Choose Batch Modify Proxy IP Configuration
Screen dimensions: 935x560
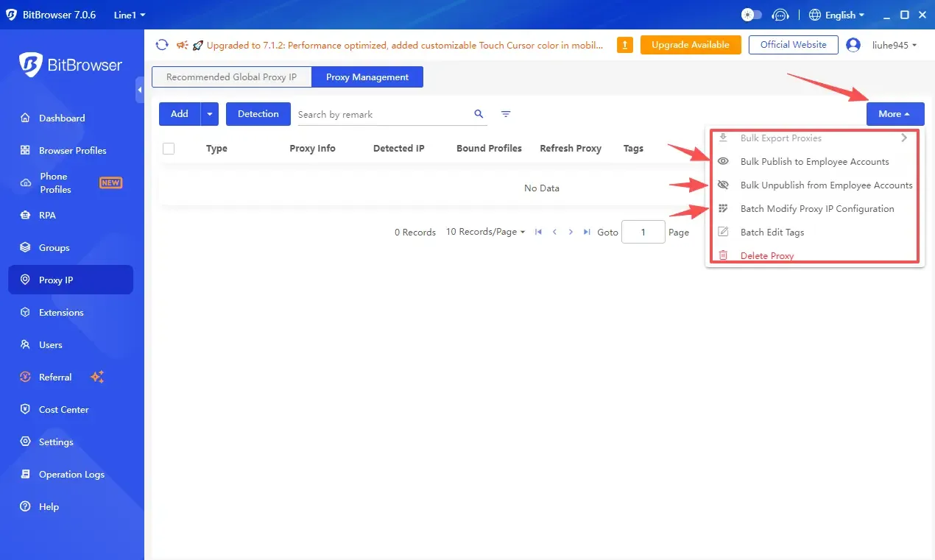(817, 209)
